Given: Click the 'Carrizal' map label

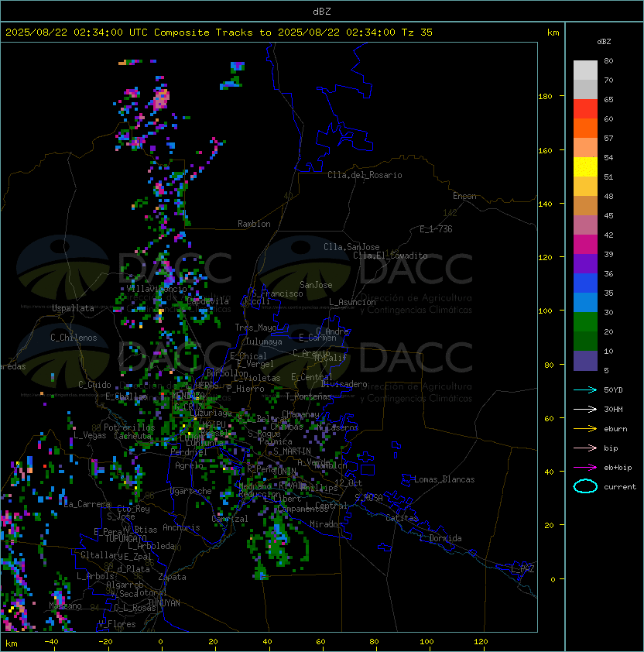Looking at the screenshot, I should point(230,519).
